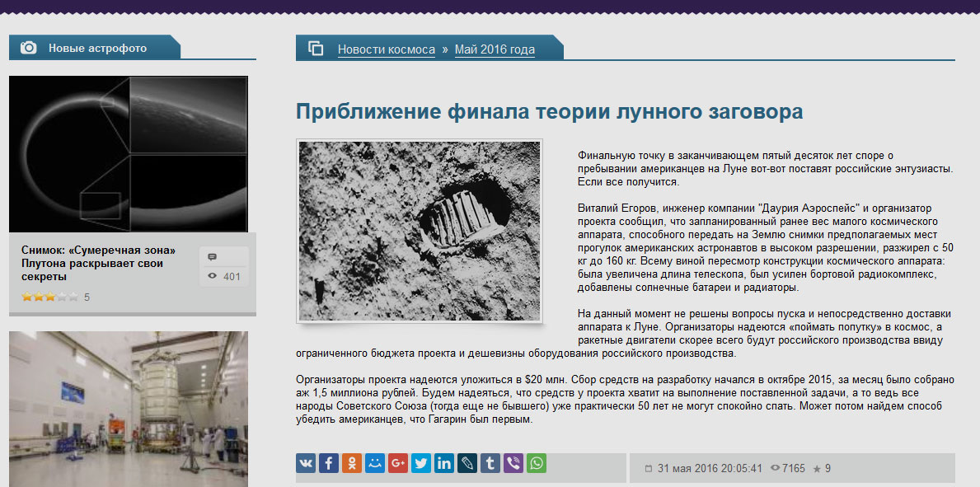Share the article on LinkedIn
This screenshot has width=980, height=487.
click(x=444, y=463)
